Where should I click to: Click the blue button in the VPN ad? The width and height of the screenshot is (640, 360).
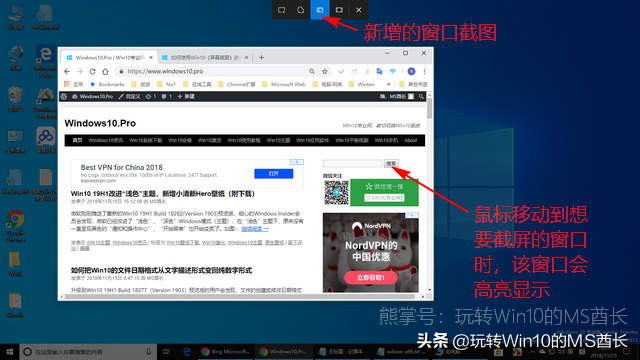click(x=273, y=173)
